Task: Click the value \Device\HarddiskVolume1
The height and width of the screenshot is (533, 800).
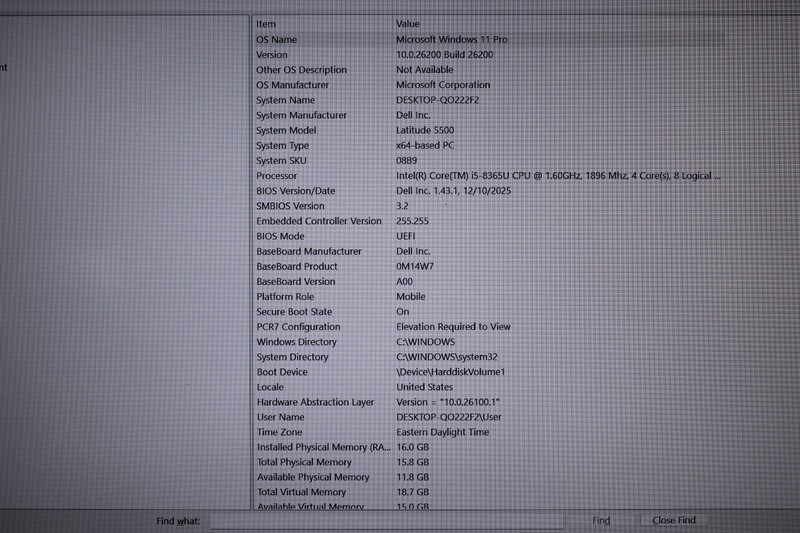Action: (451, 372)
